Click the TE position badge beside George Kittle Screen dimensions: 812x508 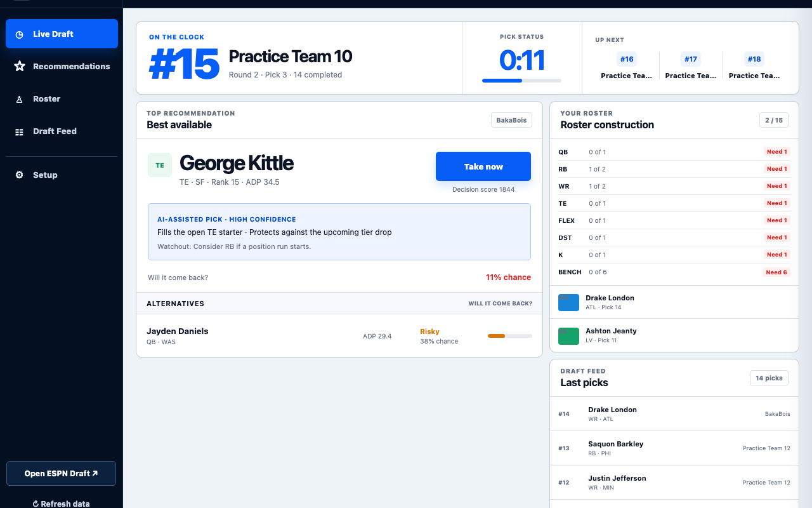click(160, 165)
